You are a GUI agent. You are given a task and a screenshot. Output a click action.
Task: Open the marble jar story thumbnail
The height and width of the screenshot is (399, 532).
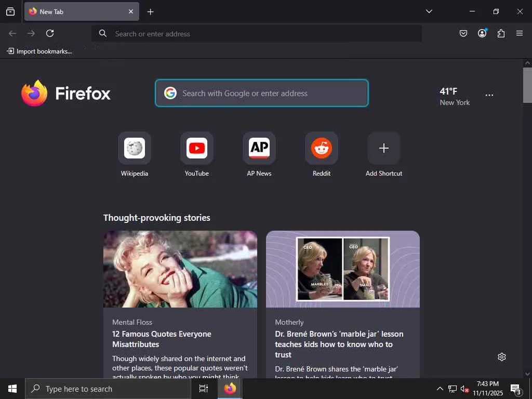(343, 269)
